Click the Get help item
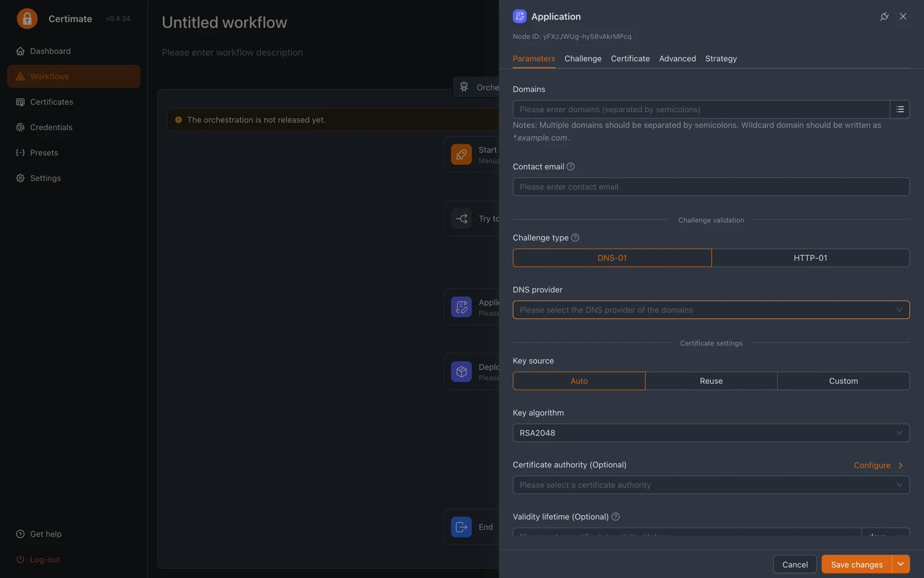924x578 pixels. click(73, 534)
